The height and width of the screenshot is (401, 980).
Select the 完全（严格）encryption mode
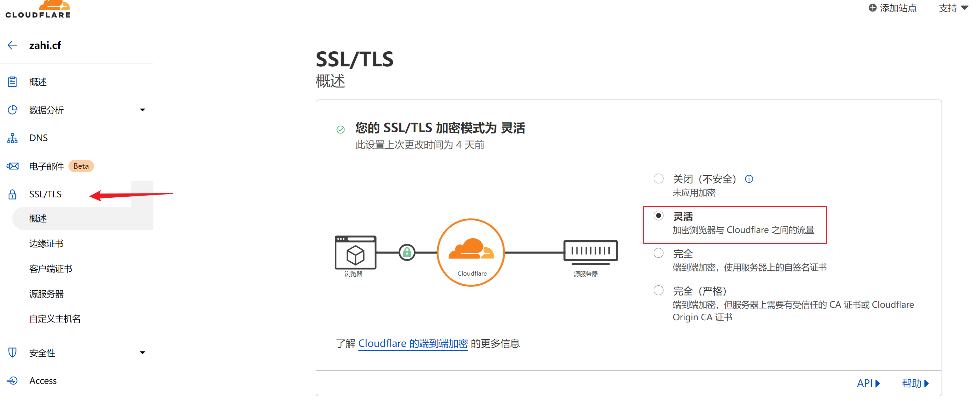[658, 290]
